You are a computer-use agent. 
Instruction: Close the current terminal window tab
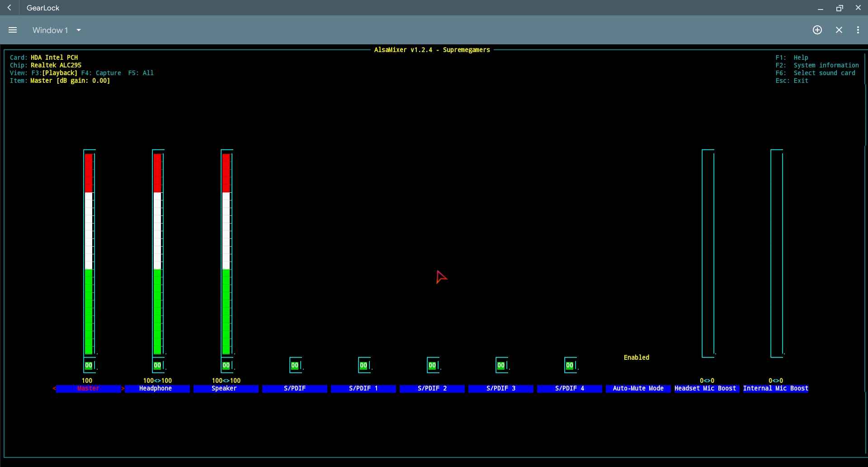[839, 30]
